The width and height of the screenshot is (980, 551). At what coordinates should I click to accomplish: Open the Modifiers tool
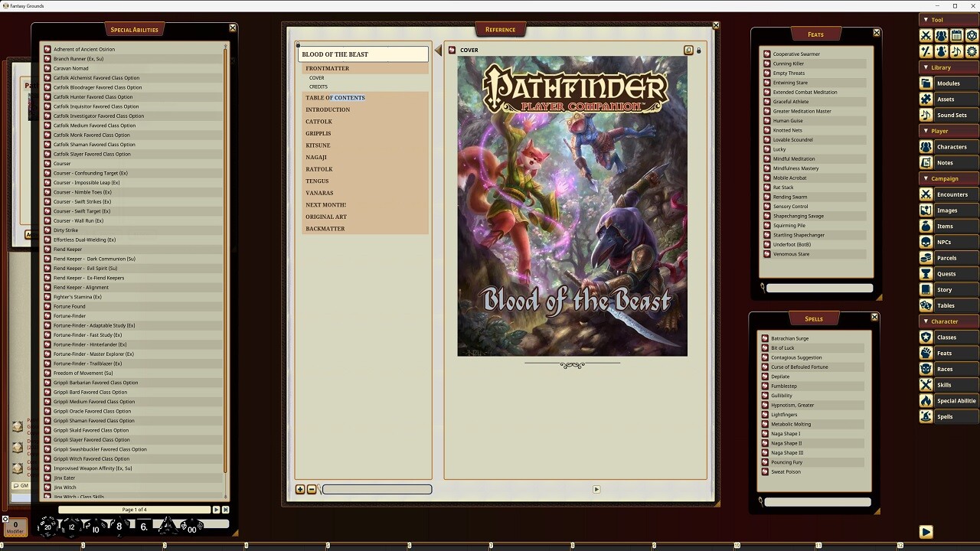coord(926,51)
